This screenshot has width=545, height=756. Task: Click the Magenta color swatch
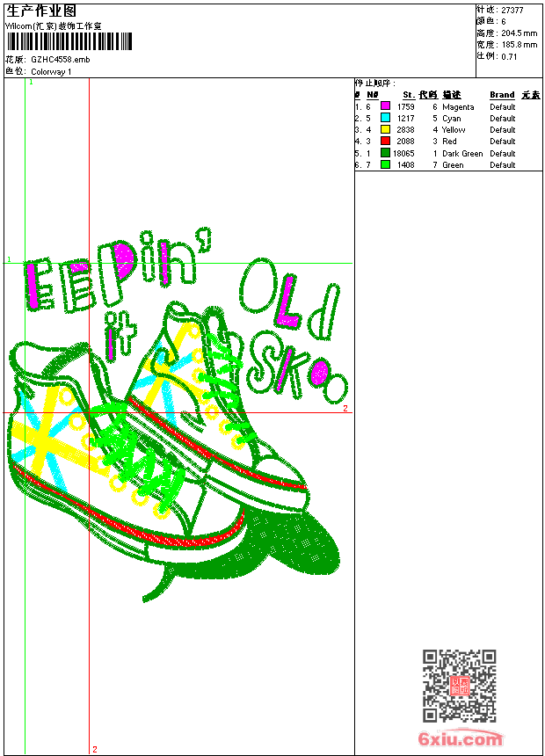point(385,106)
